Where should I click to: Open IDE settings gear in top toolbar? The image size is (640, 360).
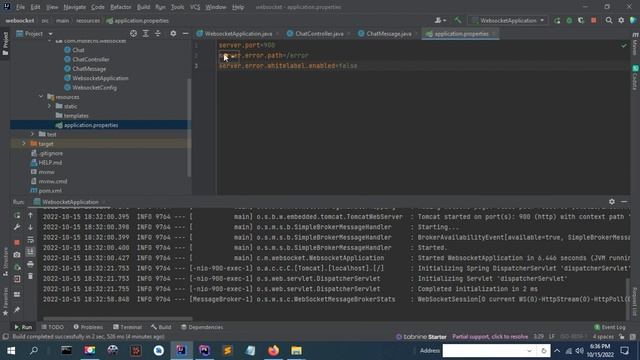[621, 20]
